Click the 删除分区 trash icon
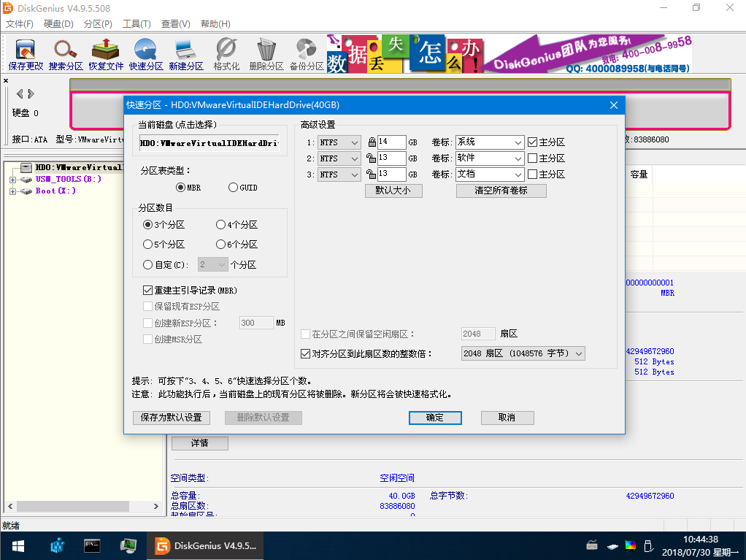The image size is (746, 560). coord(266,55)
